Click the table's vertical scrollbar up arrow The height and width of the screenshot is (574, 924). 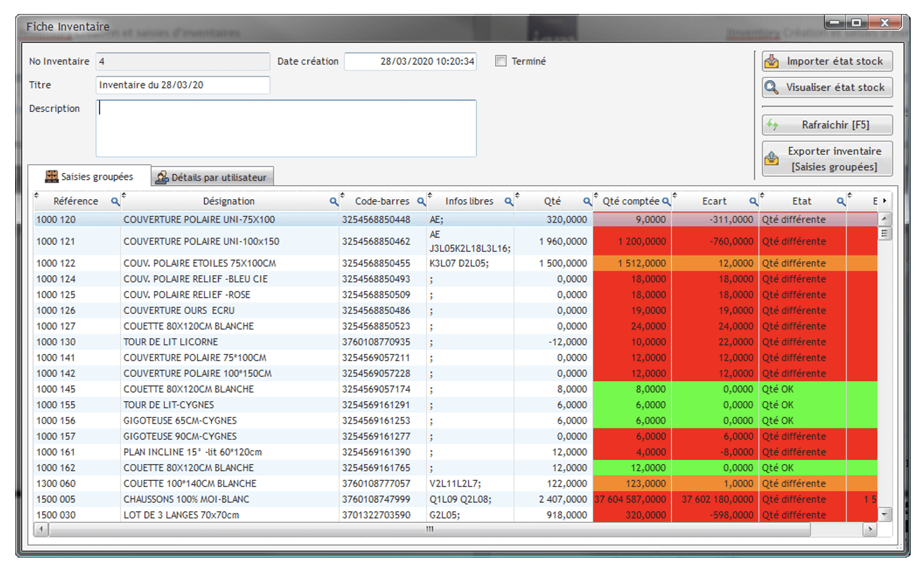click(x=885, y=219)
